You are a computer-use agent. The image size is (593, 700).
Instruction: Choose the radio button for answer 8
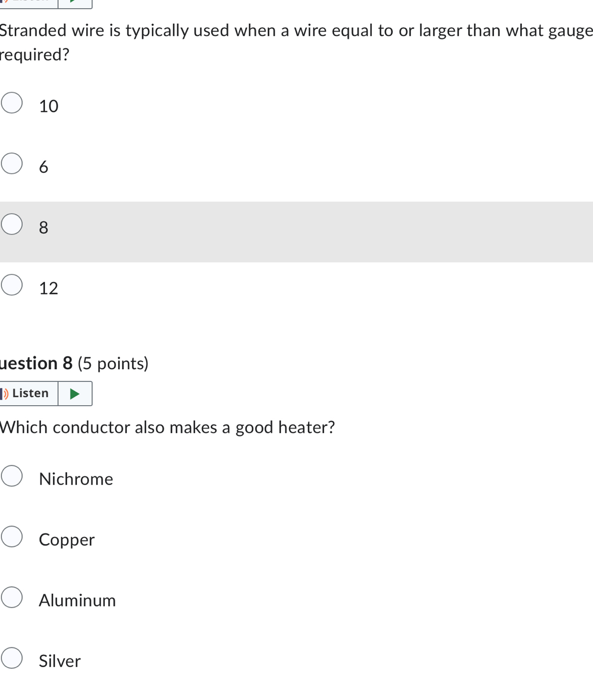12,224
